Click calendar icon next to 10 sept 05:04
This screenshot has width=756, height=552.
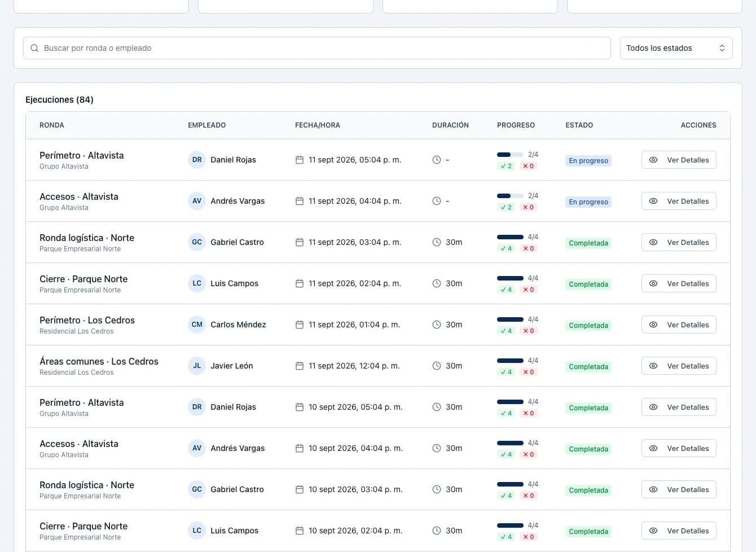pos(300,407)
